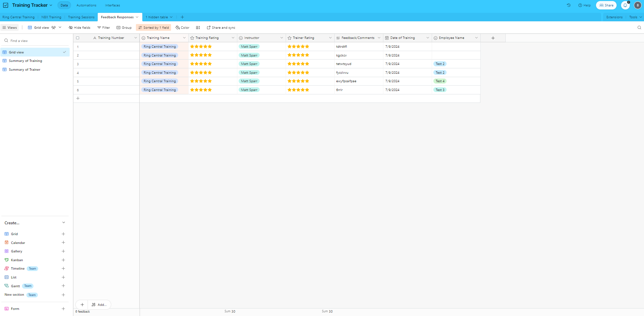Toggle the select-all rows checkbox

click(x=78, y=38)
